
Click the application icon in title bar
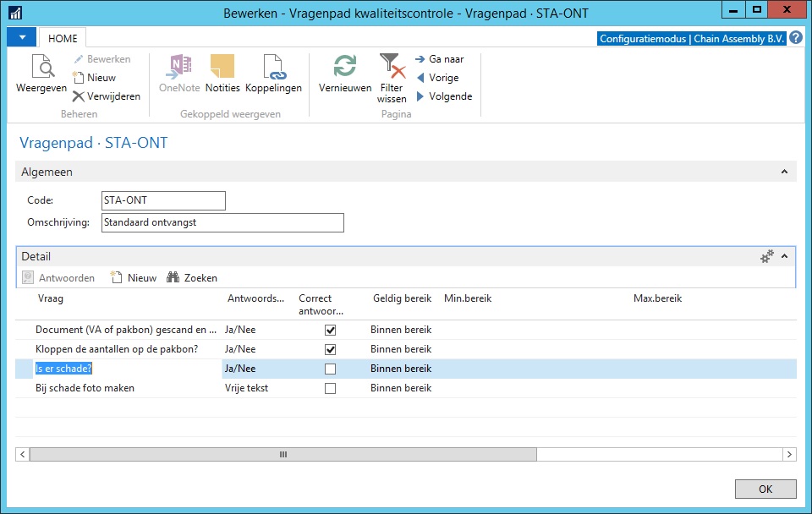pos(15,13)
